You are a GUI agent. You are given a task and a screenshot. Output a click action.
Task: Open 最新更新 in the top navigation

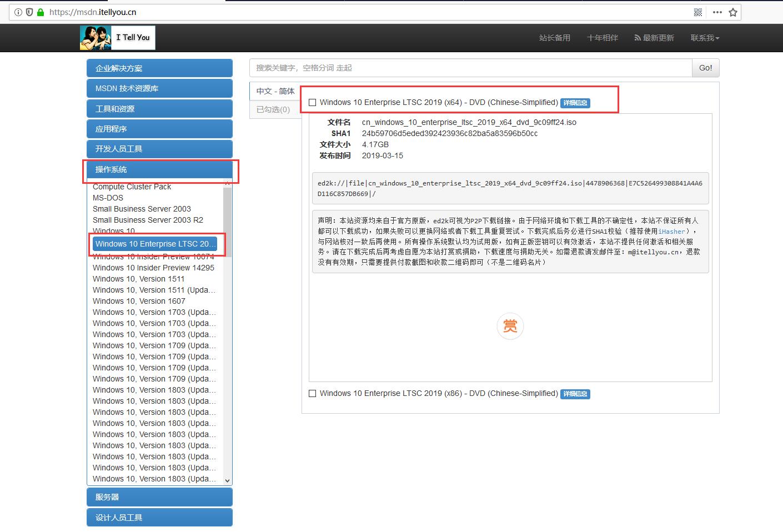pos(654,38)
